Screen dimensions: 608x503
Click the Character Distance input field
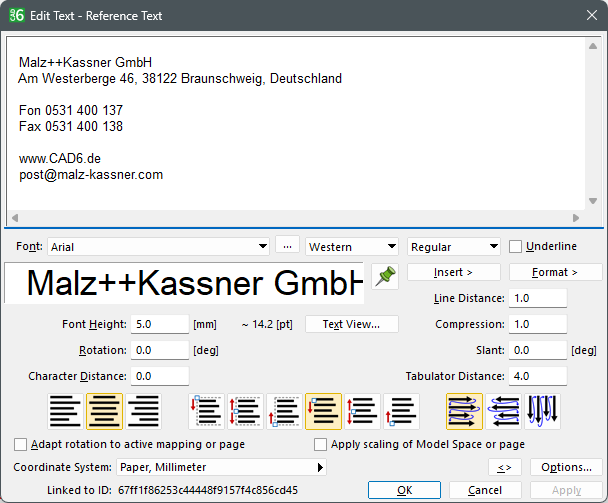tap(160, 376)
